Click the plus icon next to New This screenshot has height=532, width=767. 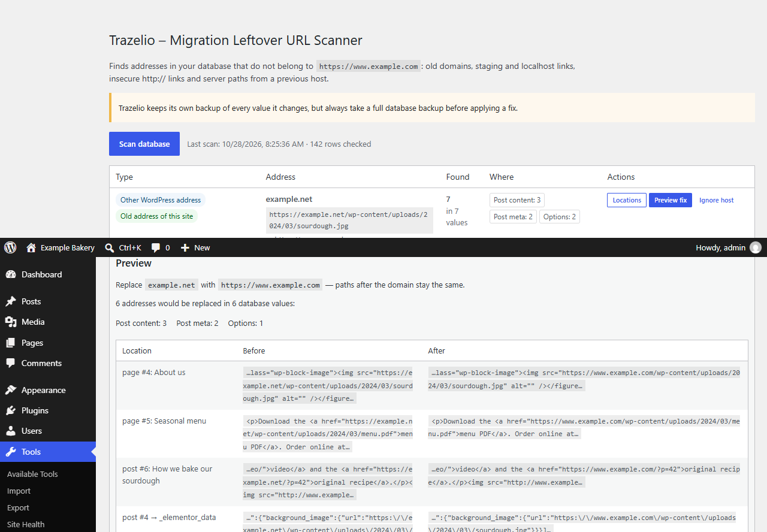185,247
